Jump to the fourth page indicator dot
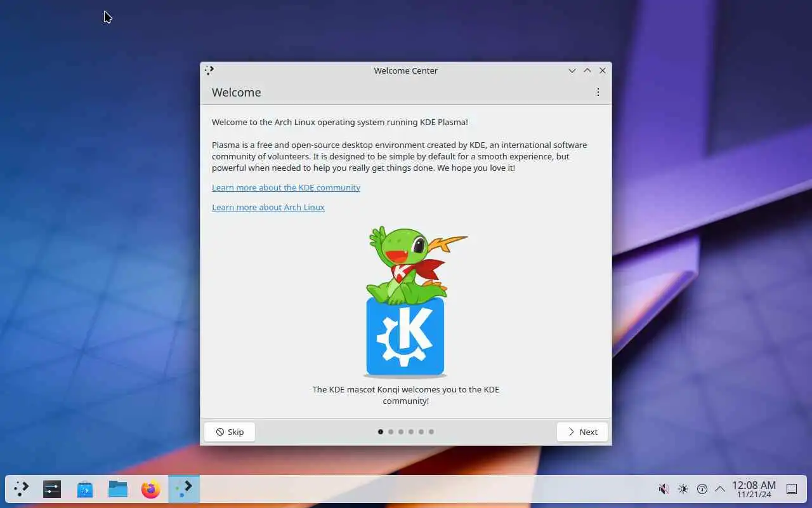Screen dimensions: 812x508 (x=411, y=432)
